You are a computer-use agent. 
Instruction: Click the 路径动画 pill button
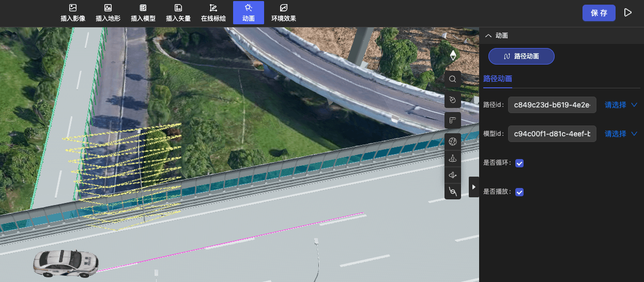(521, 56)
